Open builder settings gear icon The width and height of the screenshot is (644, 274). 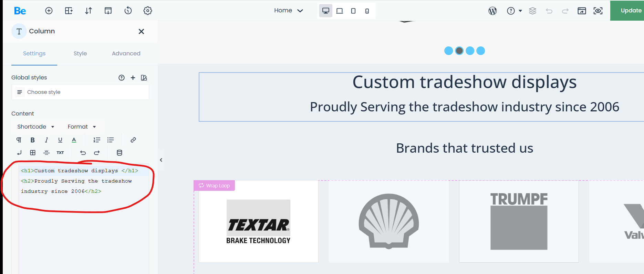click(148, 11)
